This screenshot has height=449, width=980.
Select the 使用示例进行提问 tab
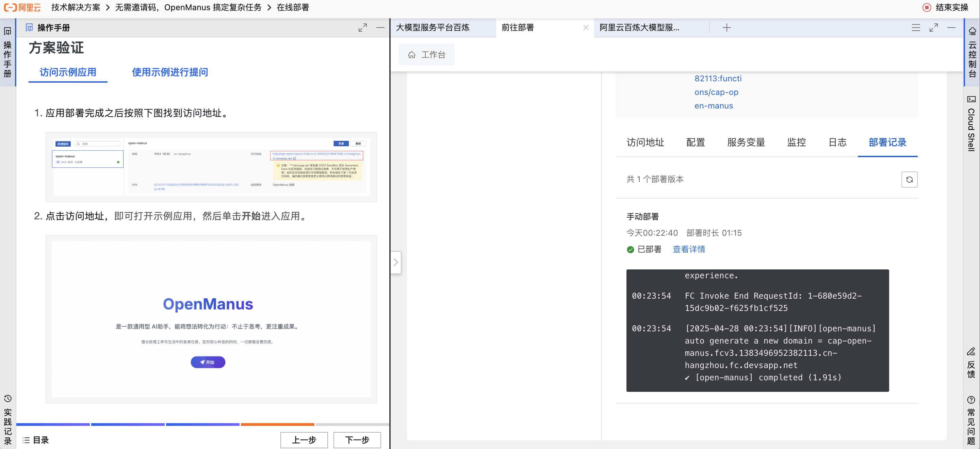pyautogui.click(x=170, y=72)
